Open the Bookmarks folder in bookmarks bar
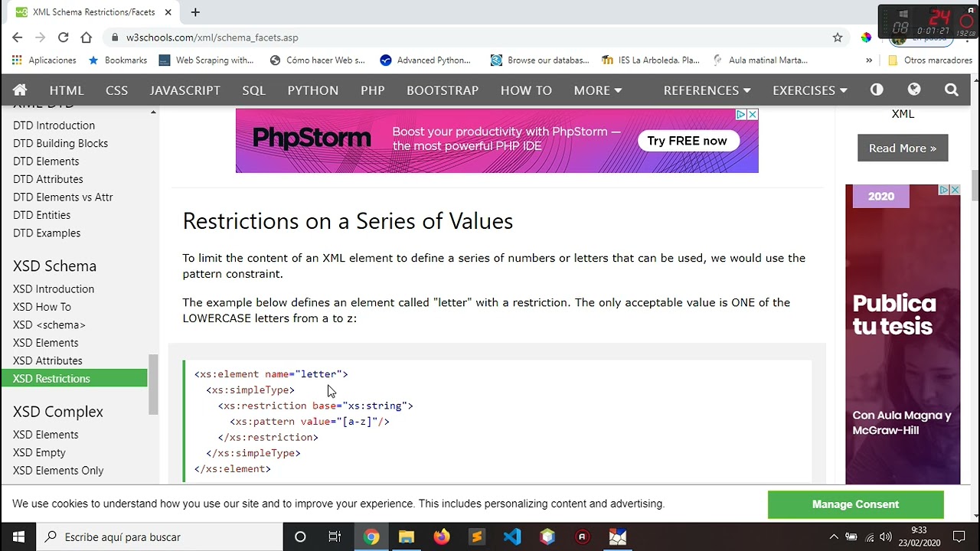The height and width of the screenshot is (551, 980). pyautogui.click(x=118, y=60)
